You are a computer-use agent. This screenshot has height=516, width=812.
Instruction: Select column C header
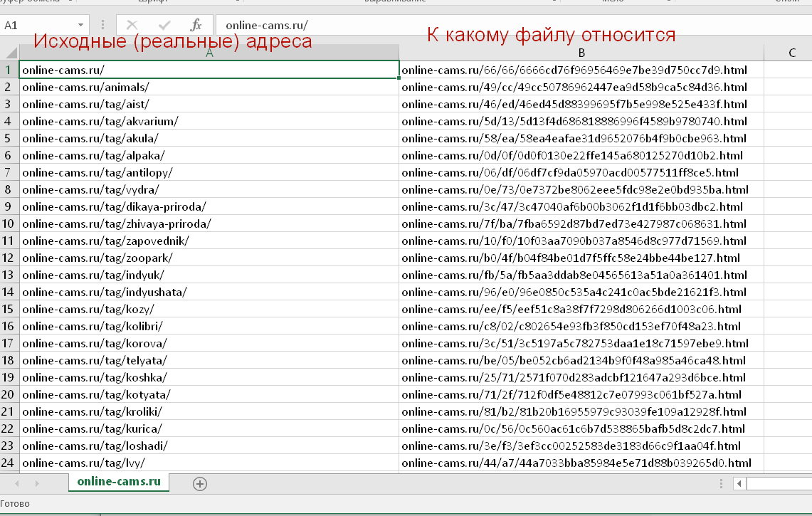[x=791, y=53]
